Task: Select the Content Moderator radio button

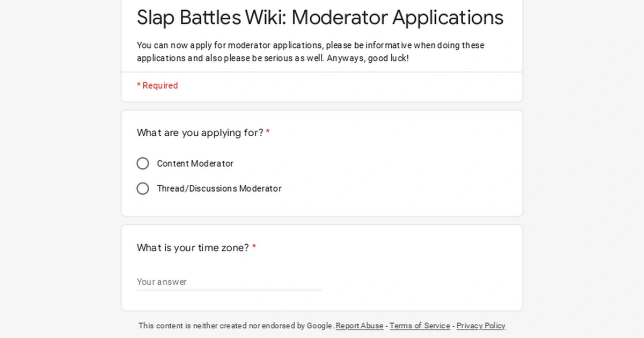Action: pyautogui.click(x=142, y=163)
